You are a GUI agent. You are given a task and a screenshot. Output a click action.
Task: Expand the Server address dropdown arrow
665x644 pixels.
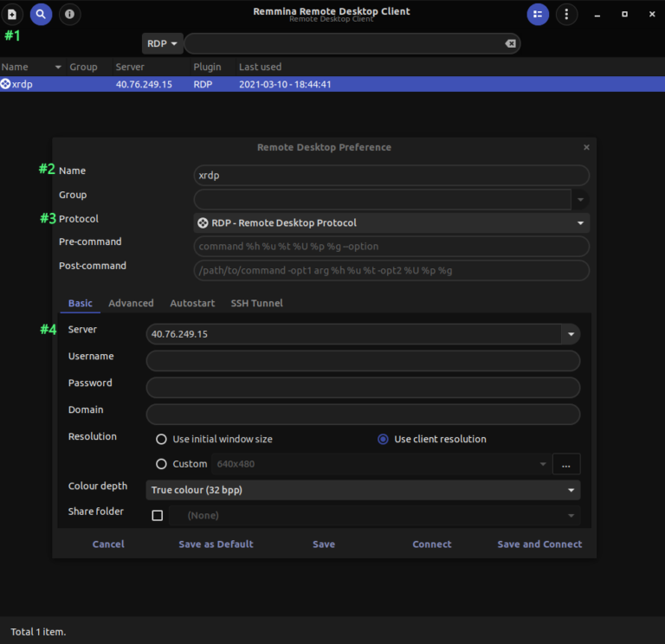click(570, 334)
